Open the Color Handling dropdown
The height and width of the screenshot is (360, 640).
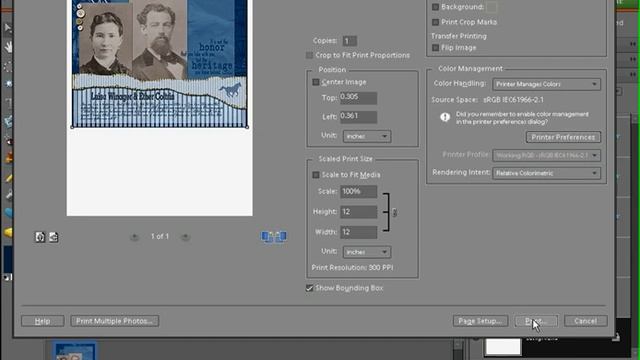[546, 84]
